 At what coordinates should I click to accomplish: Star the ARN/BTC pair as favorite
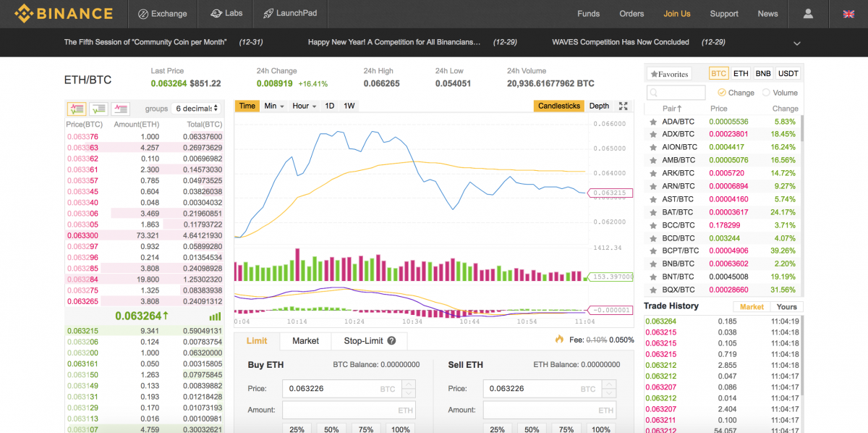pos(653,186)
